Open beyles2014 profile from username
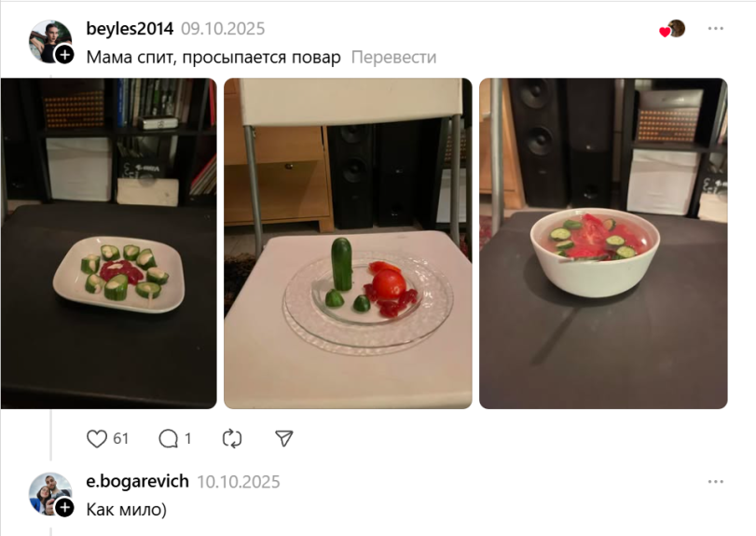The height and width of the screenshot is (536, 756). pyautogui.click(x=130, y=29)
